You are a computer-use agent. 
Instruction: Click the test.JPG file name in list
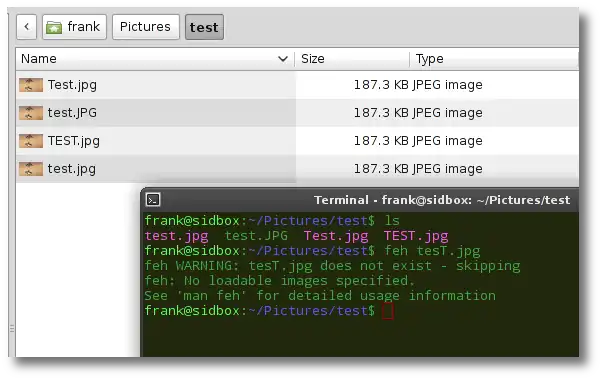pyautogui.click(x=72, y=113)
